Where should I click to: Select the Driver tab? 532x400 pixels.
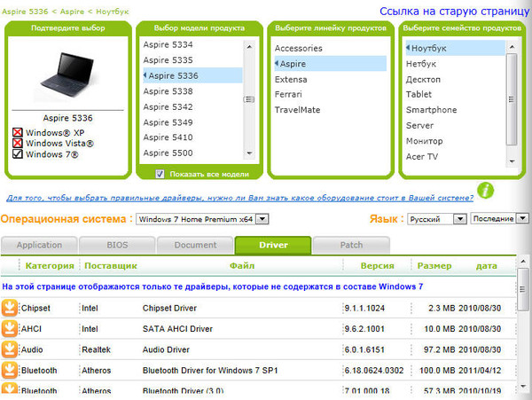click(x=273, y=245)
